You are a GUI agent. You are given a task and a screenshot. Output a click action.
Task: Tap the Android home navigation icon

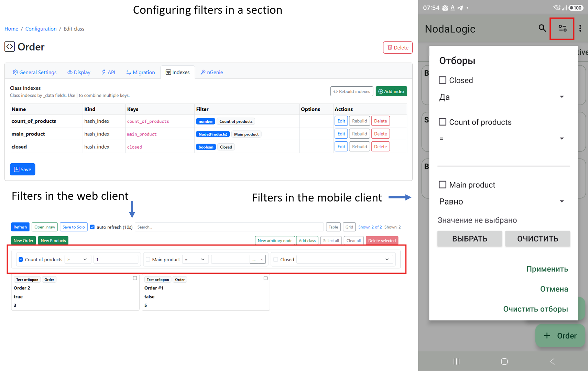click(x=504, y=361)
